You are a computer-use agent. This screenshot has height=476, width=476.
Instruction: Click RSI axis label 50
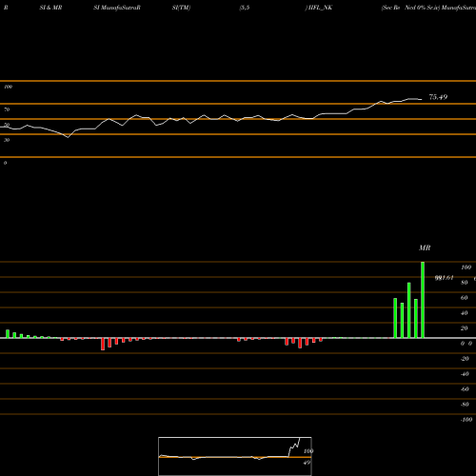[x=7, y=125]
